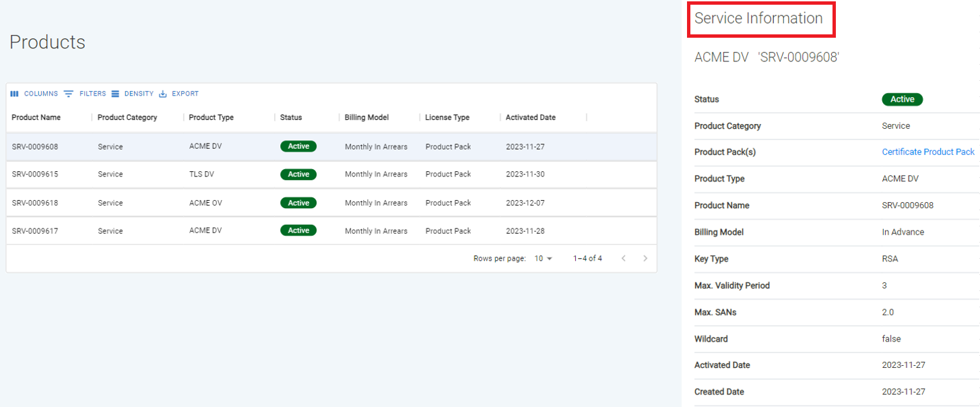Screen dimensions: 980x407
Task: Open the SRV-0009618 ACME OV row
Action: pyautogui.click(x=35, y=203)
